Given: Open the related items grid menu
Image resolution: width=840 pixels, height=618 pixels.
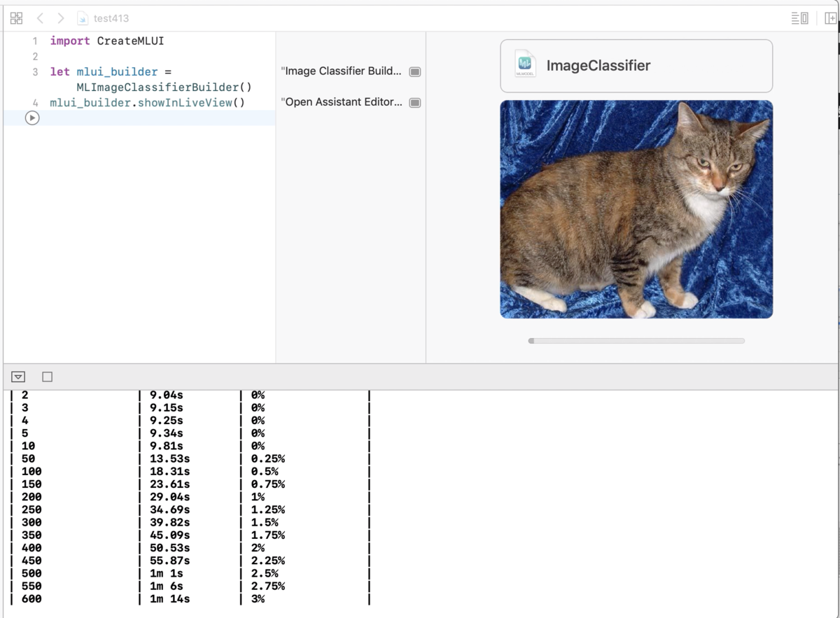Looking at the screenshot, I should pos(16,18).
